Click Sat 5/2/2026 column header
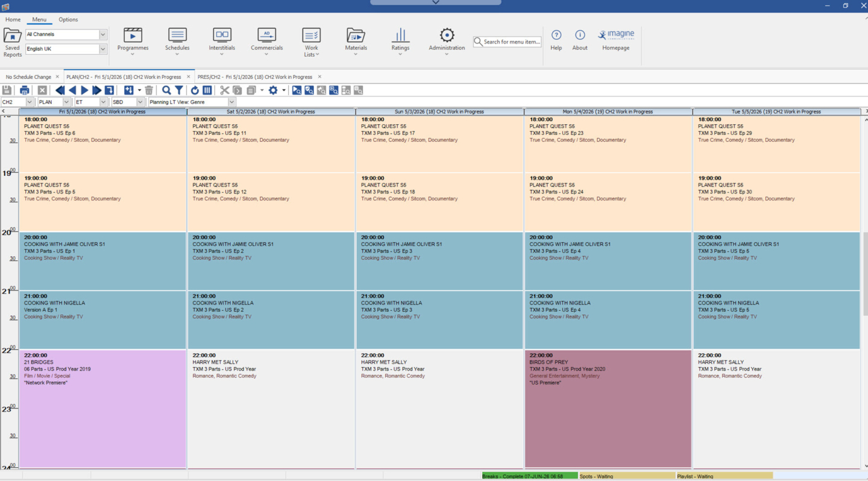This screenshot has height=481, width=868. [271, 112]
